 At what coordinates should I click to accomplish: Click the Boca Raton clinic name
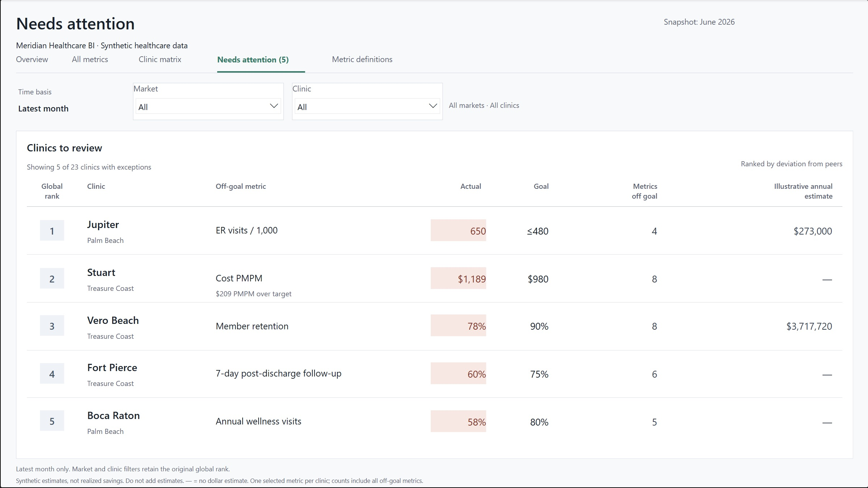[113, 416]
